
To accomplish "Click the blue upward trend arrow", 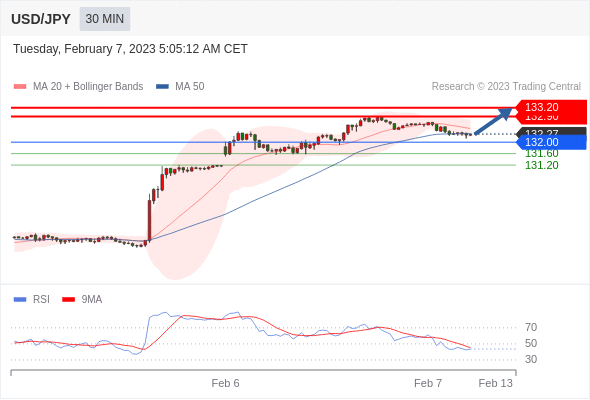I will pyautogui.click(x=493, y=121).
